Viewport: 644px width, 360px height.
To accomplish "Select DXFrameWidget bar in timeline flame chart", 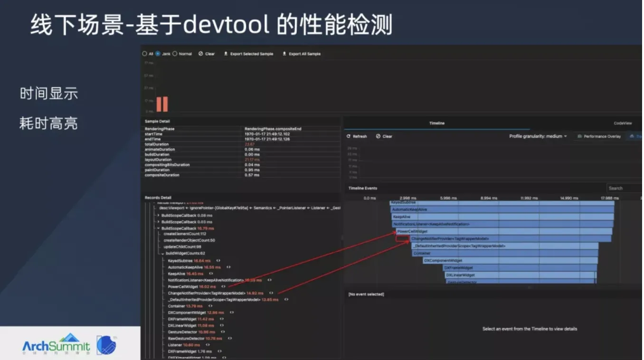I will pyautogui.click(x=519, y=268).
